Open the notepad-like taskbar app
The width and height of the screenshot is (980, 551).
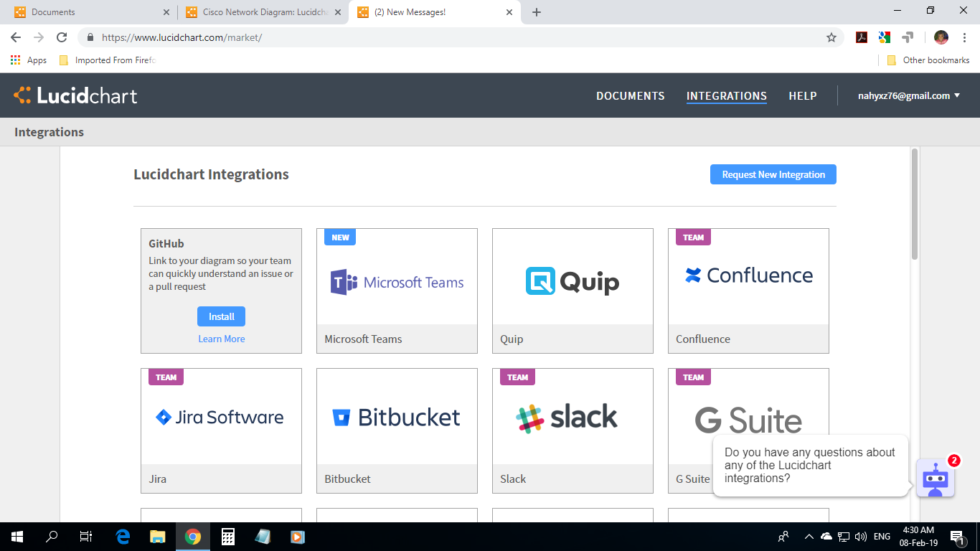pos(263,537)
